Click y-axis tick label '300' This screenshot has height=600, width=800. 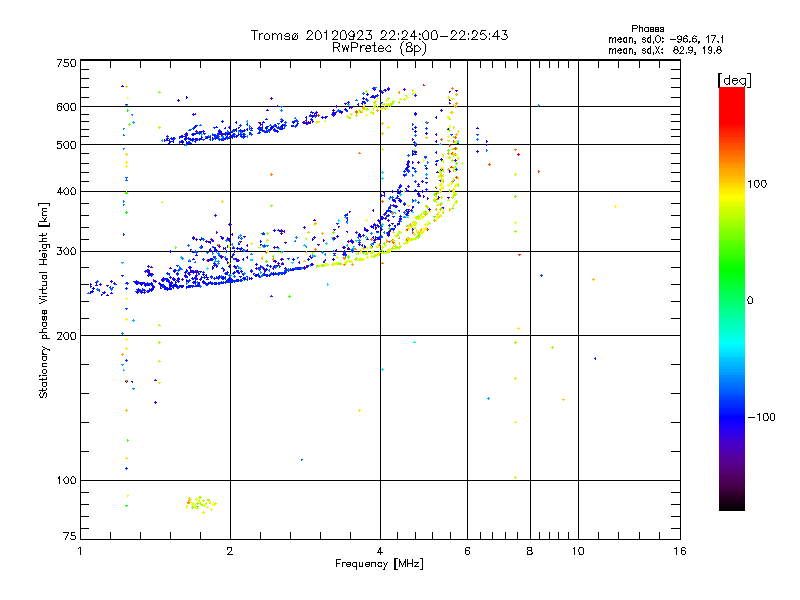66,251
